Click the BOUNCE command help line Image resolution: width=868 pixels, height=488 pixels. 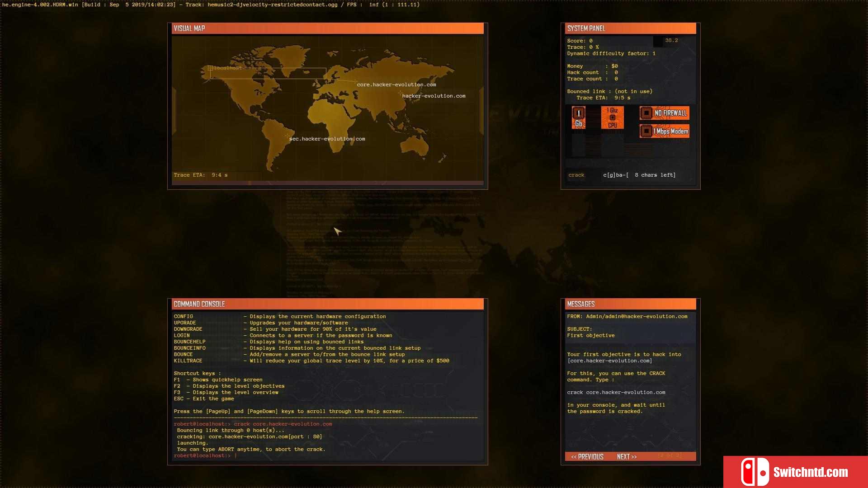(x=289, y=354)
